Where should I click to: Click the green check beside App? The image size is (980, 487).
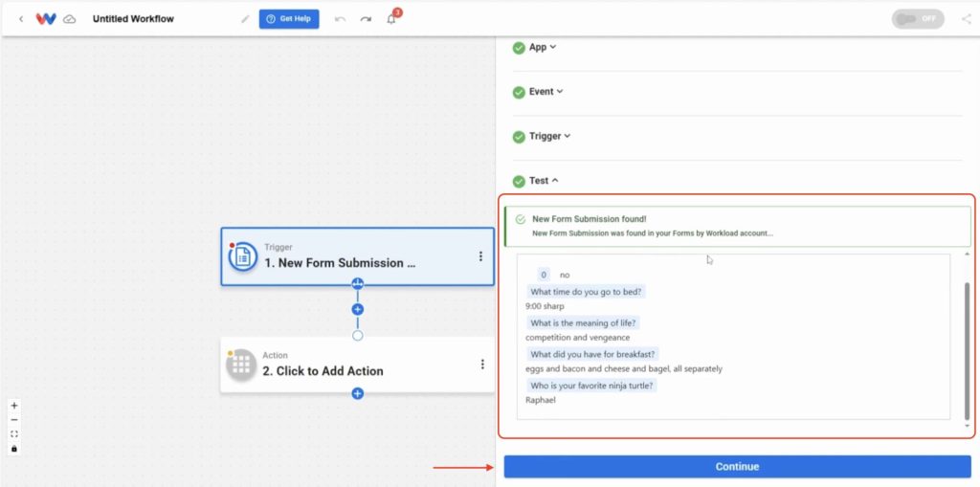click(x=519, y=48)
